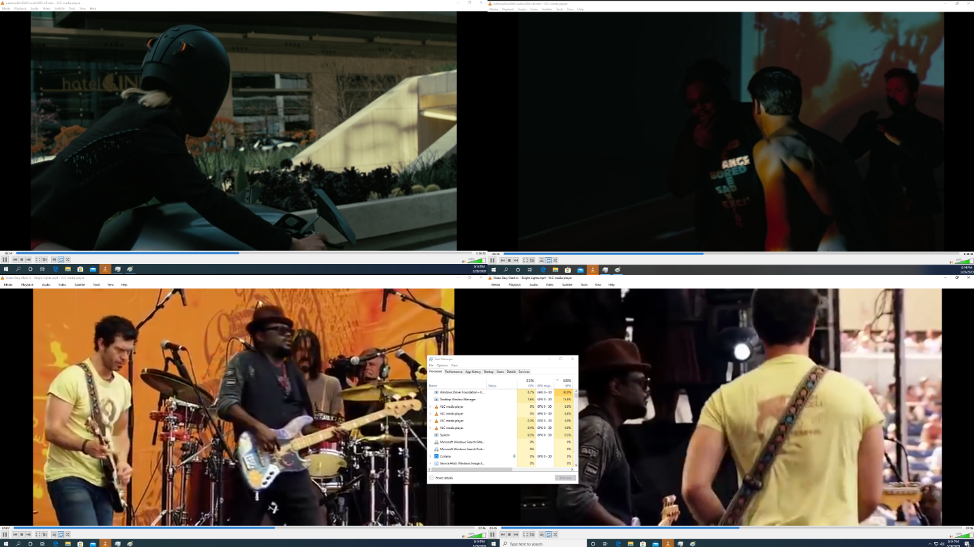Pause the video in the top-right VLC window
Screen dimensions: 974x547
pos(493,260)
